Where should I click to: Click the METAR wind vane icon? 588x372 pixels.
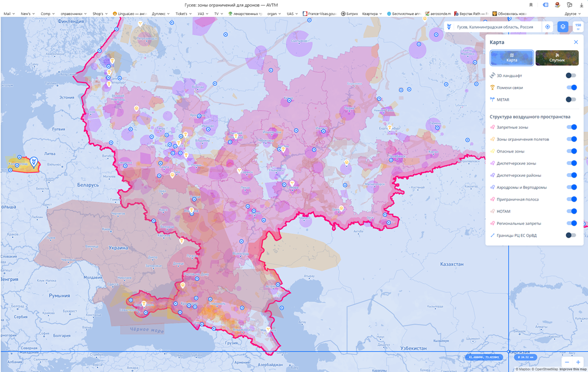point(492,100)
